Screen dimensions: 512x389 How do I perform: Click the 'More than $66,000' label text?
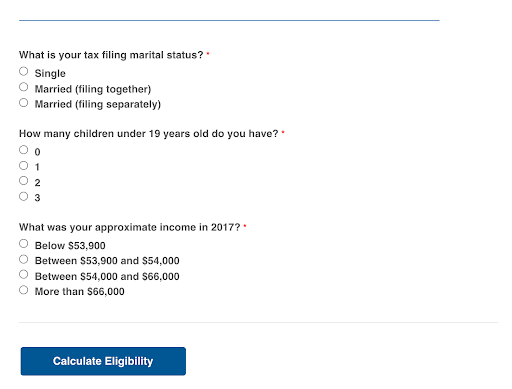tap(80, 292)
